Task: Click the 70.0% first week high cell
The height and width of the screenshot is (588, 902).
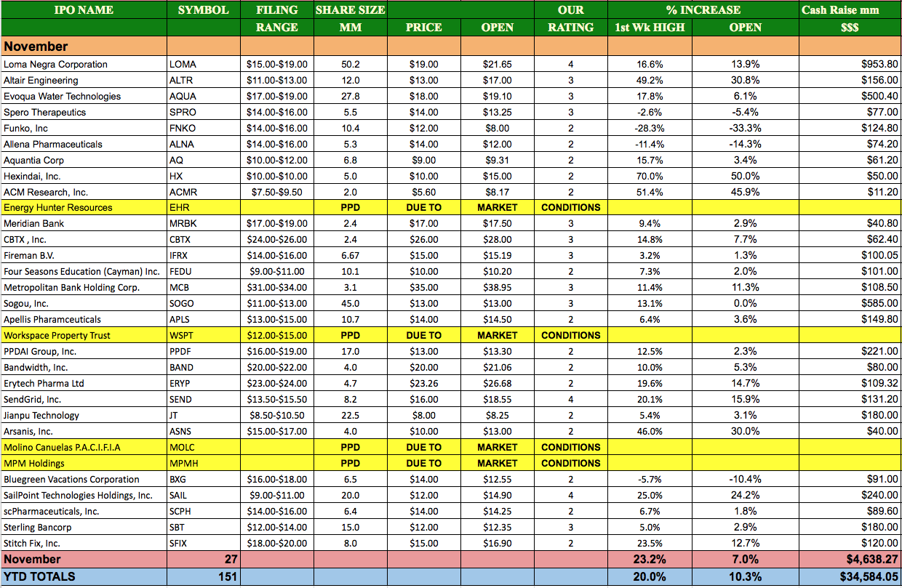Action: click(649, 176)
